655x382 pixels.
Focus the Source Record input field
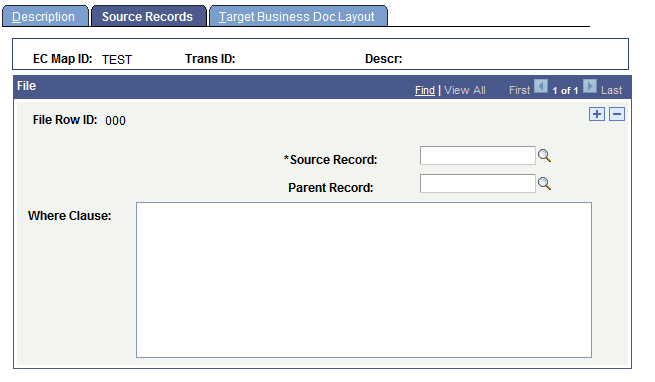pyautogui.click(x=477, y=155)
